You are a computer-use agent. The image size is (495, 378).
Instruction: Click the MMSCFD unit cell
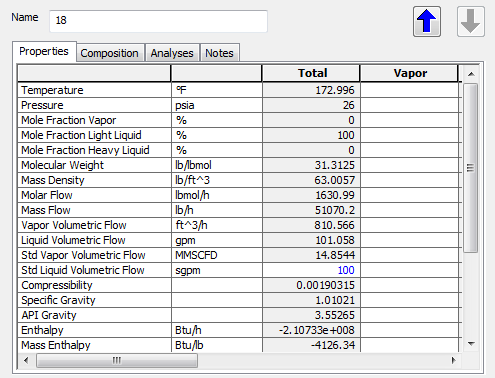pos(217,255)
